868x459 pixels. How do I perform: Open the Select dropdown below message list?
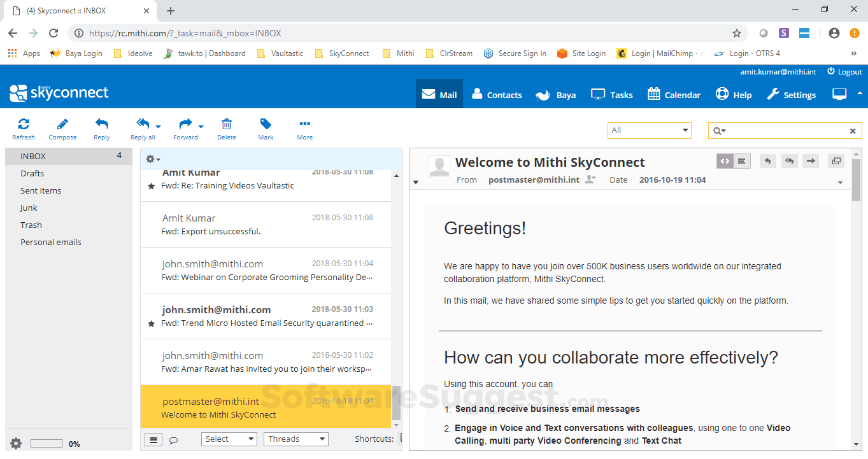click(x=229, y=439)
